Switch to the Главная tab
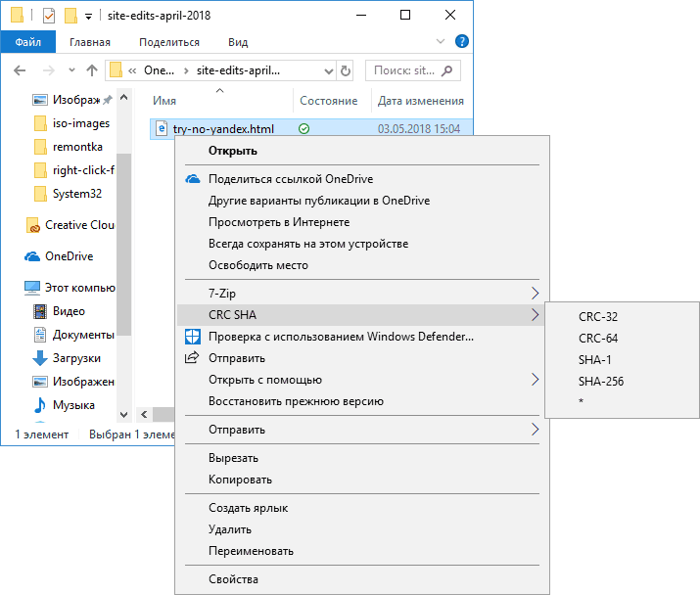Image resolution: width=700 pixels, height=595 pixels. click(x=90, y=42)
